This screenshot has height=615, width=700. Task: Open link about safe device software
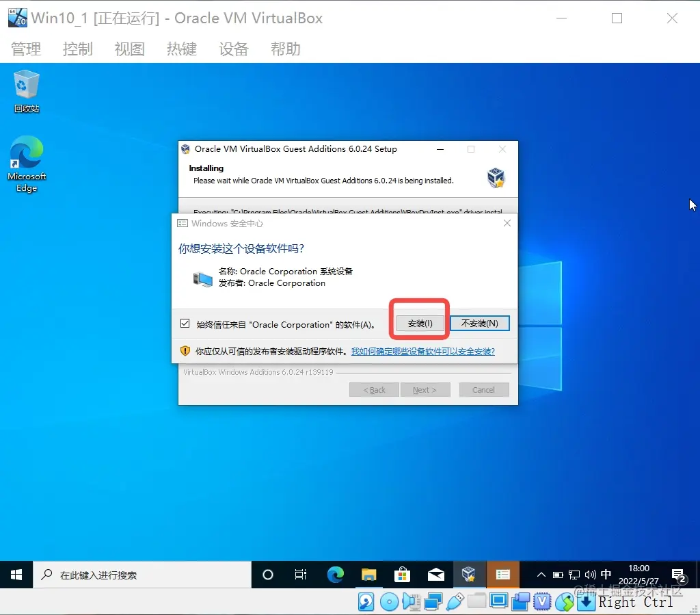[422, 352]
